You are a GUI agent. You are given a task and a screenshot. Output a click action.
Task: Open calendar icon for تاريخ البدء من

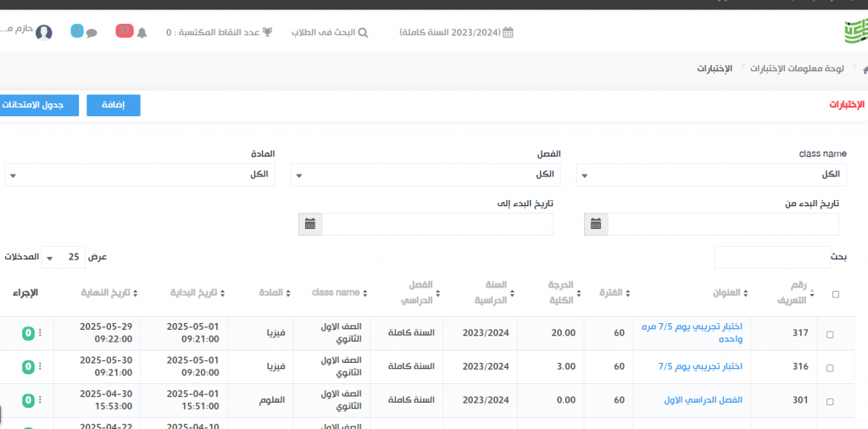point(596,224)
